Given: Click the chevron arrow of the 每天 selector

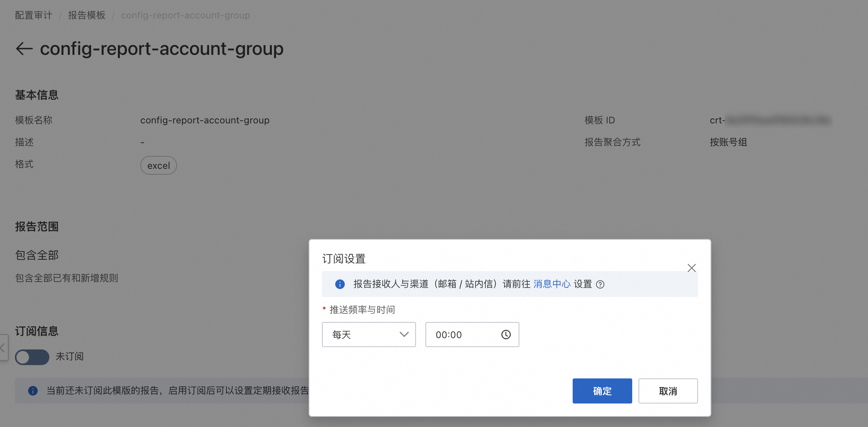Looking at the screenshot, I should [x=404, y=335].
